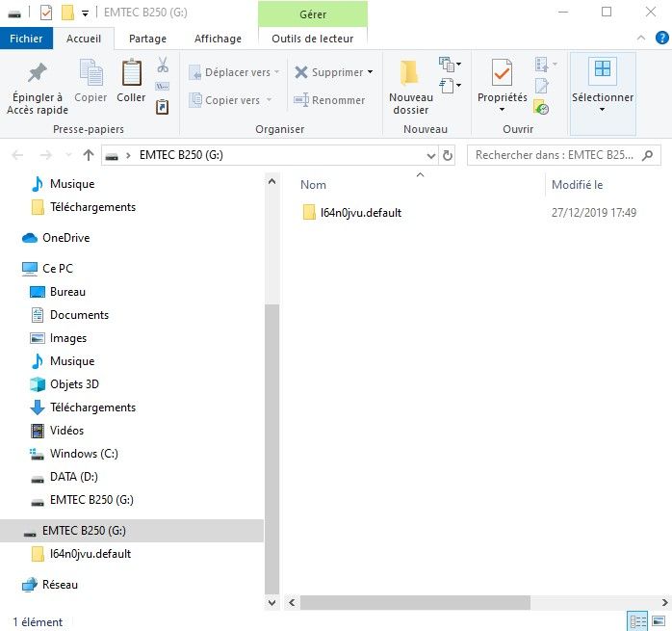672x631 pixels.
Task: Click the Coller clipboard button
Action: [131, 81]
